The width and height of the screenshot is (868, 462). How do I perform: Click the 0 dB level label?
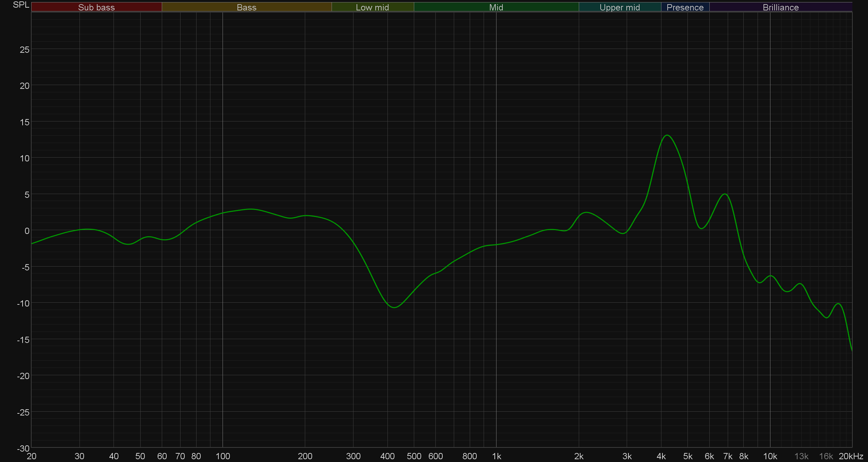[27, 231]
